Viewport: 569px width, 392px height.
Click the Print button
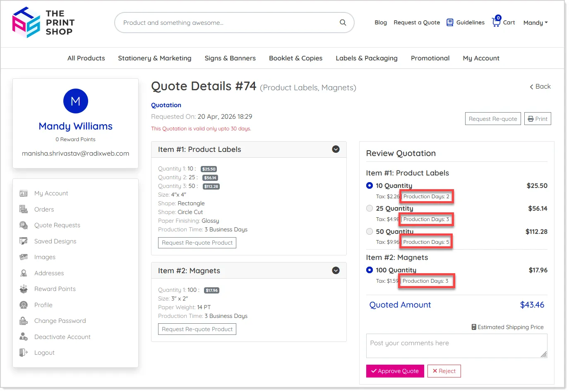[x=538, y=119]
